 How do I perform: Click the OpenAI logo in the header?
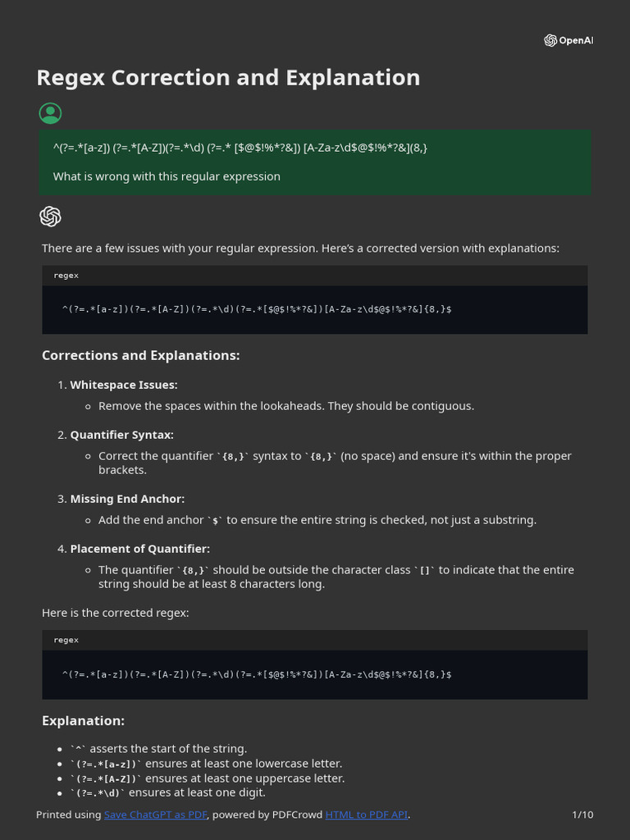pos(568,41)
